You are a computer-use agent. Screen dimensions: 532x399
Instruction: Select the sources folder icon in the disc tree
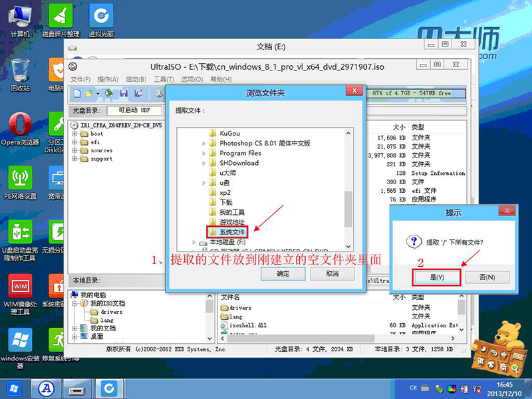tap(84, 151)
